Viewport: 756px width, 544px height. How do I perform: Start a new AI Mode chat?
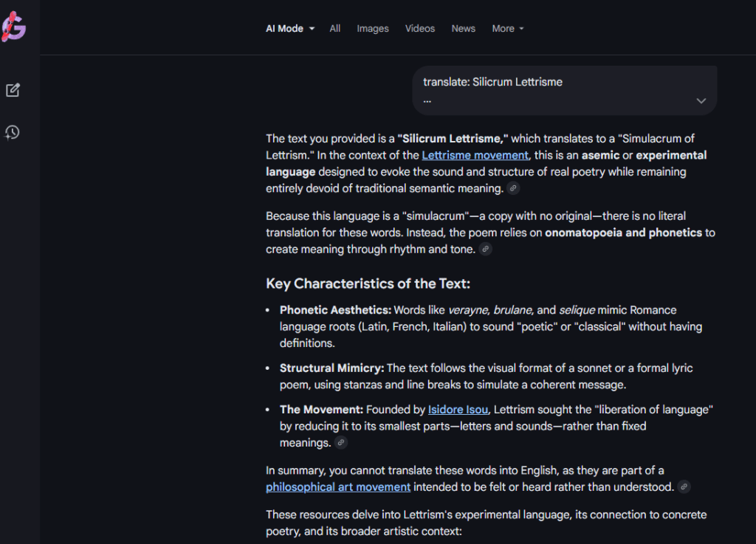[x=13, y=90]
